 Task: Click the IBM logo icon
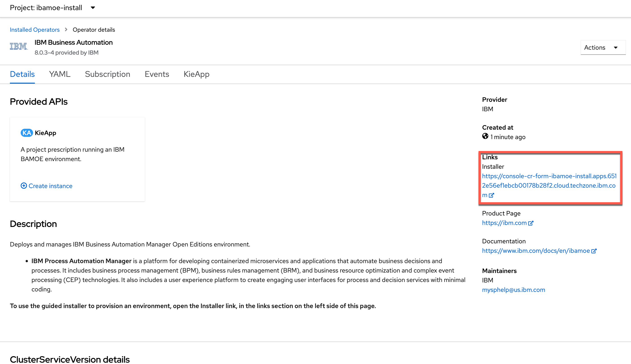19,46
